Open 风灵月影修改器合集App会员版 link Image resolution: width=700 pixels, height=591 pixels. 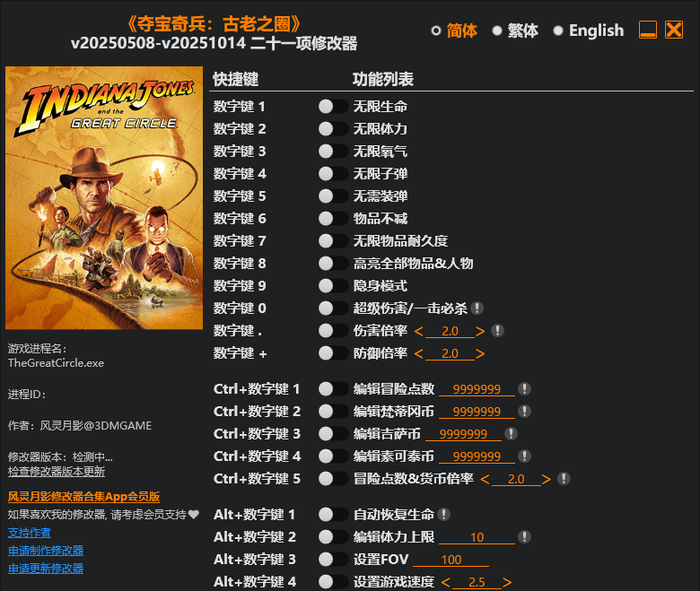(x=83, y=496)
